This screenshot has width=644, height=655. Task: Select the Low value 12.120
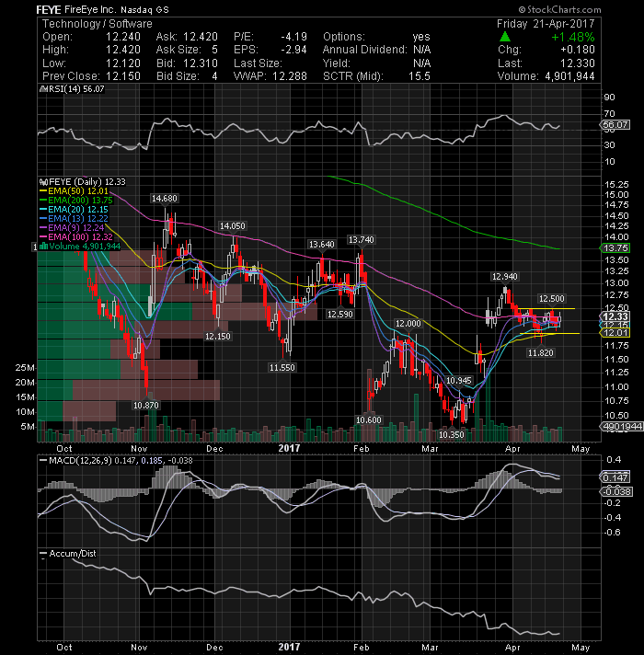pos(122,63)
